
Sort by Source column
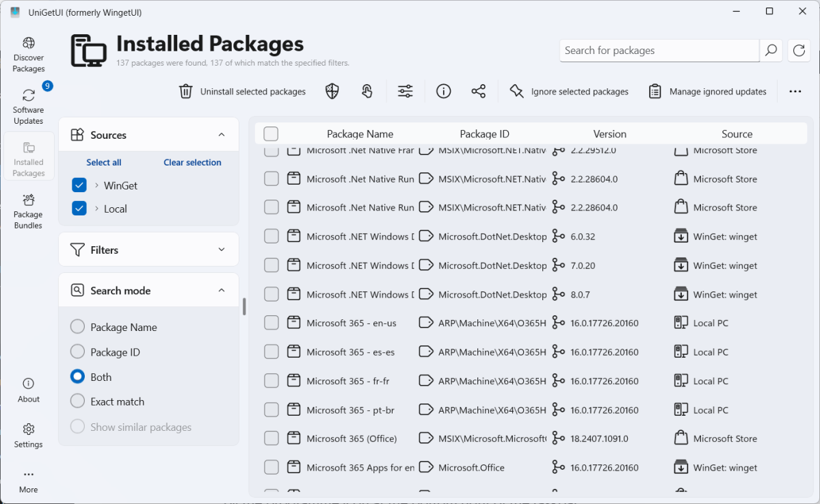click(737, 134)
